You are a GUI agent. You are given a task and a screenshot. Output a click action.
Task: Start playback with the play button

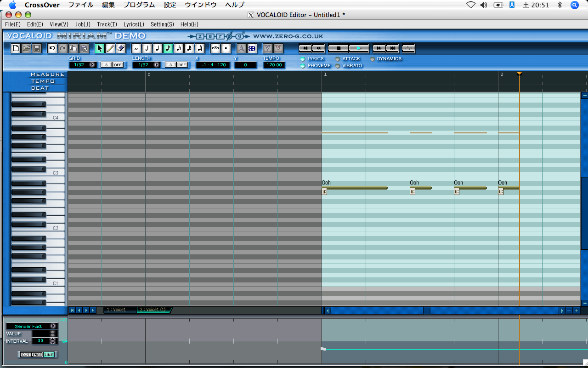[x=359, y=48]
